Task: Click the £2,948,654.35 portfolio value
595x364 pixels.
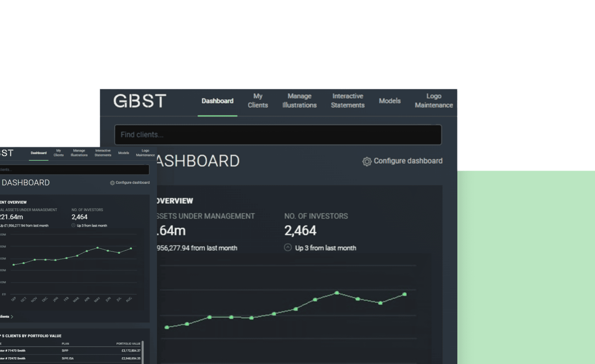Action: (x=131, y=359)
